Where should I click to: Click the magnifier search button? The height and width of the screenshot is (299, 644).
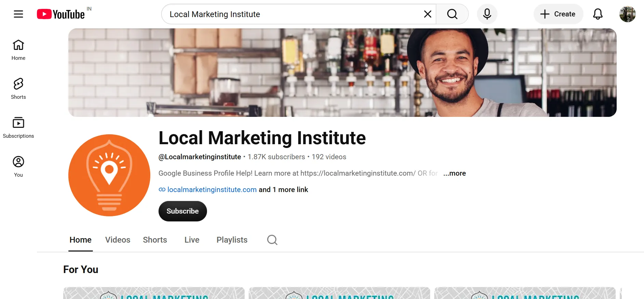(452, 14)
